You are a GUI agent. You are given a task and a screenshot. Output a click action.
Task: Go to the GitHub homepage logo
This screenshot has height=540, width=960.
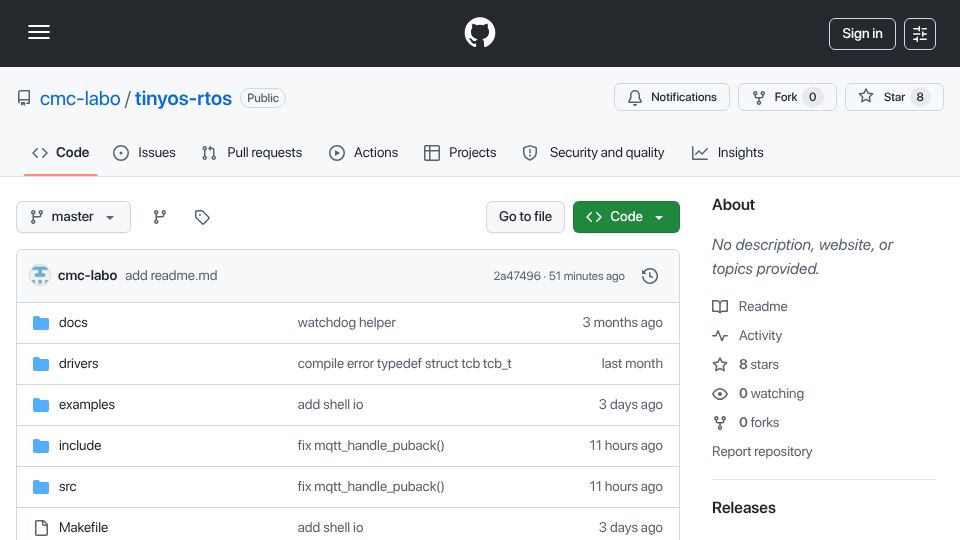point(479,32)
